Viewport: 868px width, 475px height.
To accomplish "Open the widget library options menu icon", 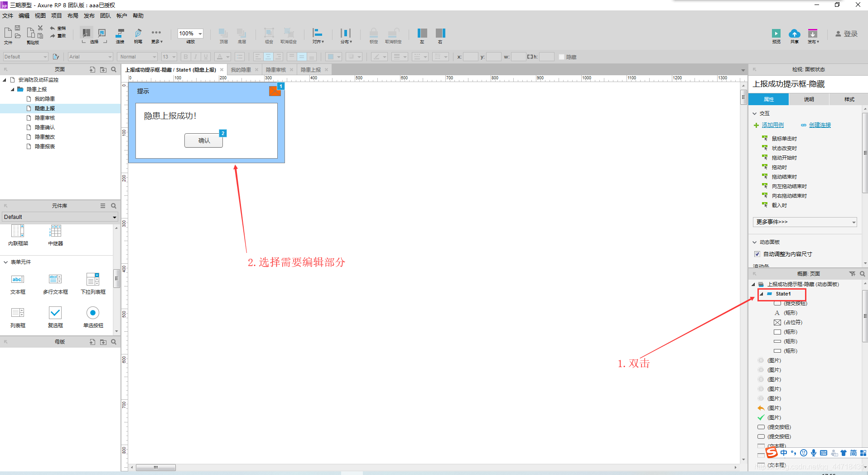I will [103, 206].
